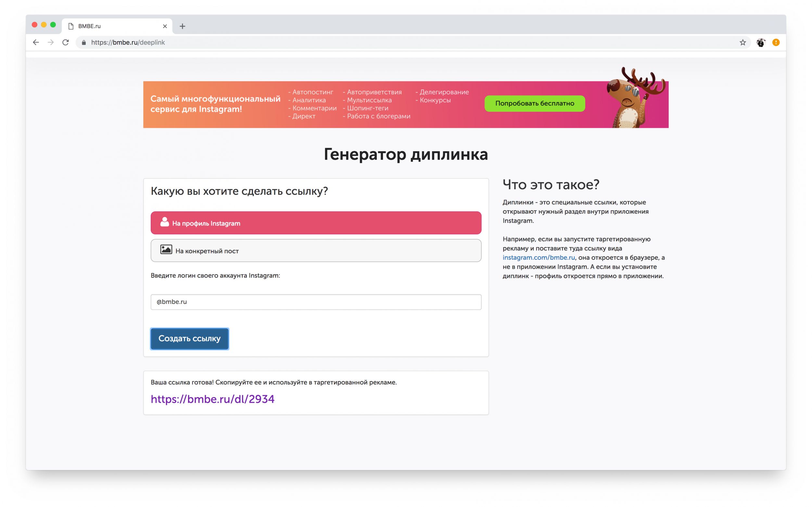Click 'Автоприветствия' in the banner list
The height and width of the screenshot is (507, 812).
[374, 92]
